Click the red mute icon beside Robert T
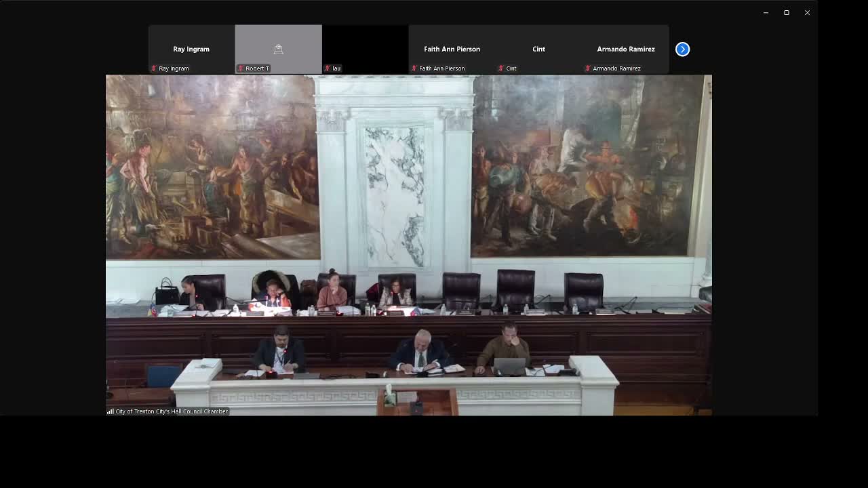 (x=241, y=68)
